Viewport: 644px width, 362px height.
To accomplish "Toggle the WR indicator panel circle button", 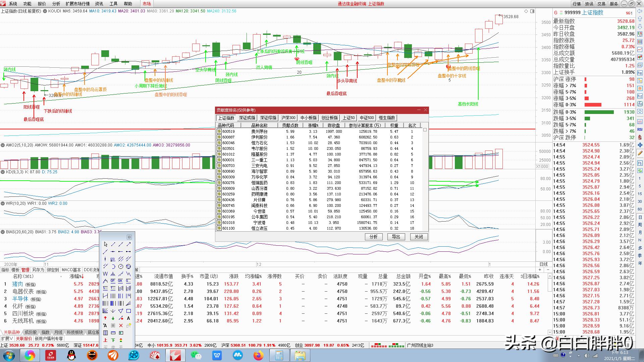I will coord(3,203).
